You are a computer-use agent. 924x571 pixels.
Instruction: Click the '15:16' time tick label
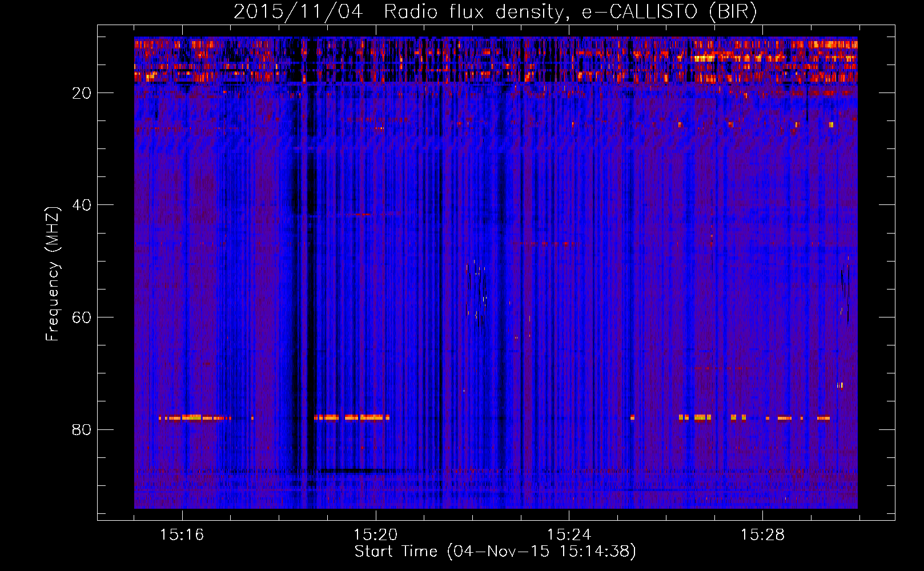[x=182, y=534]
